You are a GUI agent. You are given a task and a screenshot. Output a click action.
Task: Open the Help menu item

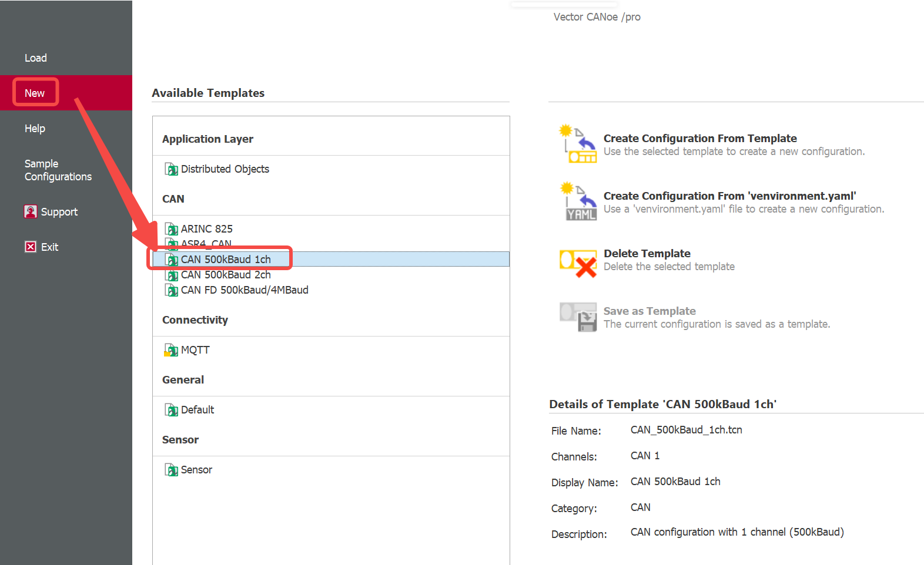pyautogui.click(x=35, y=129)
